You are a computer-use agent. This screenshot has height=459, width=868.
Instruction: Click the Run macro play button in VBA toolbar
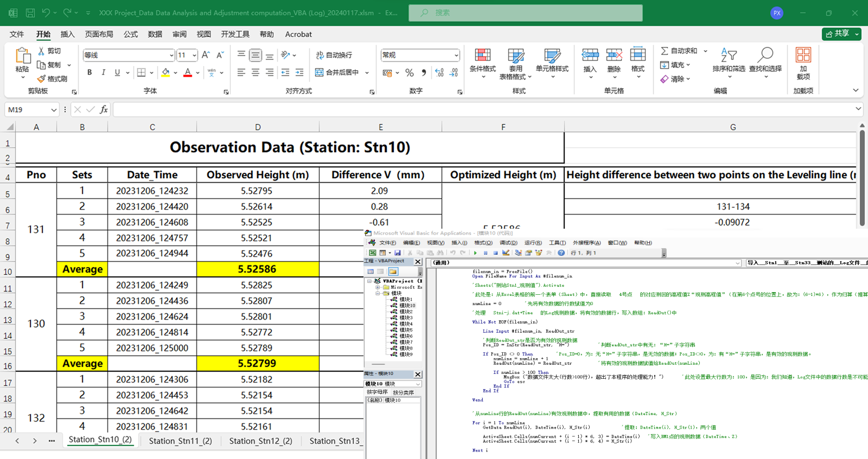coord(475,253)
